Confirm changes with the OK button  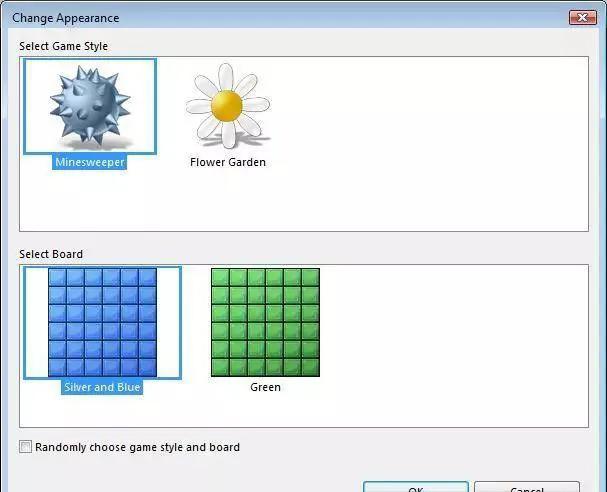416,487
